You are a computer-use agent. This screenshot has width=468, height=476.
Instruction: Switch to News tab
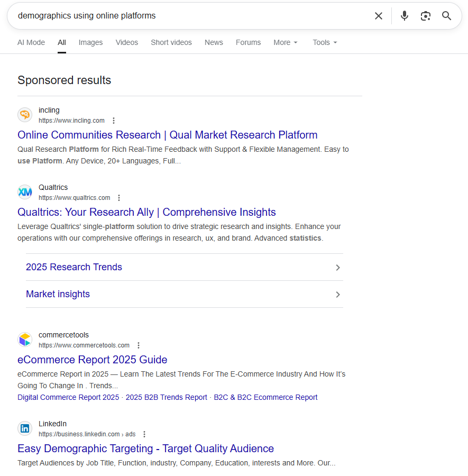(214, 42)
